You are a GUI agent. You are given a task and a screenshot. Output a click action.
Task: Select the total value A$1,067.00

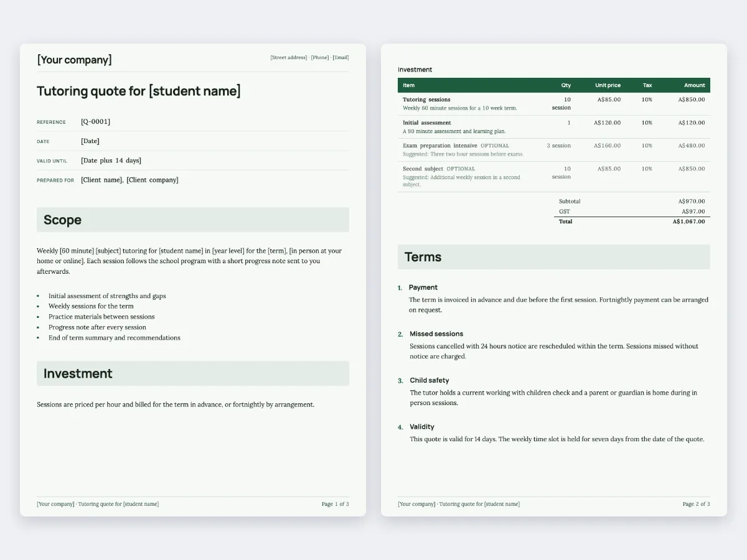pyautogui.click(x=689, y=222)
